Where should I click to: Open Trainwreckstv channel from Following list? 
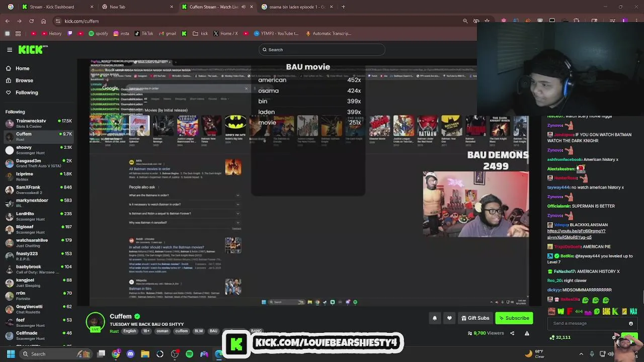(38, 123)
